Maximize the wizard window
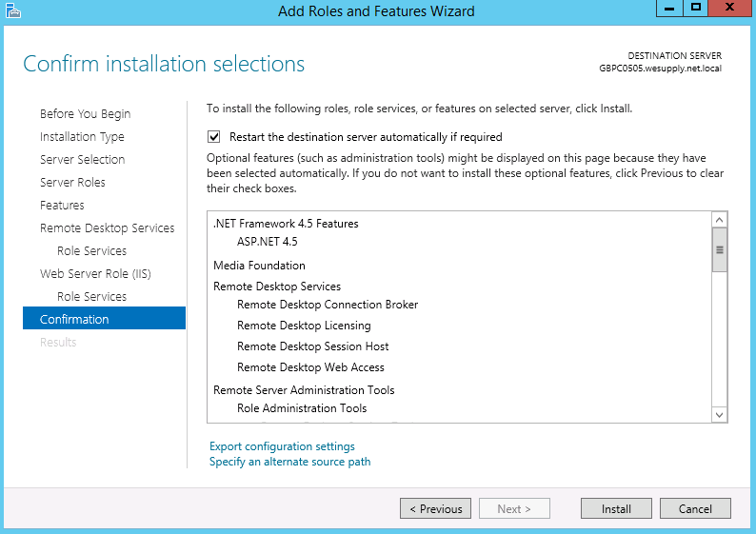 695,8
